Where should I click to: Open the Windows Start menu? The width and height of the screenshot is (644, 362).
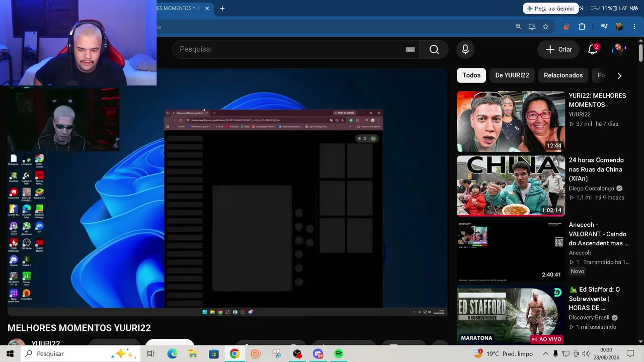click(10, 354)
